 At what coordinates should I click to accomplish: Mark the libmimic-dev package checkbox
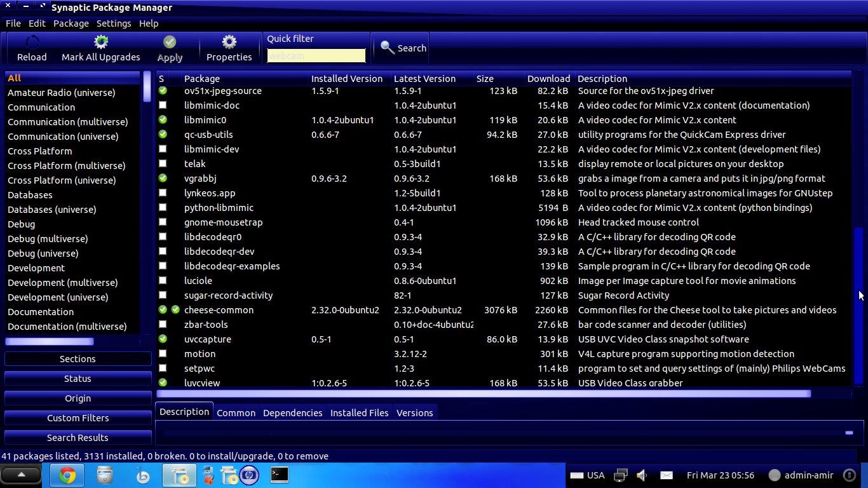coord(163,149)
